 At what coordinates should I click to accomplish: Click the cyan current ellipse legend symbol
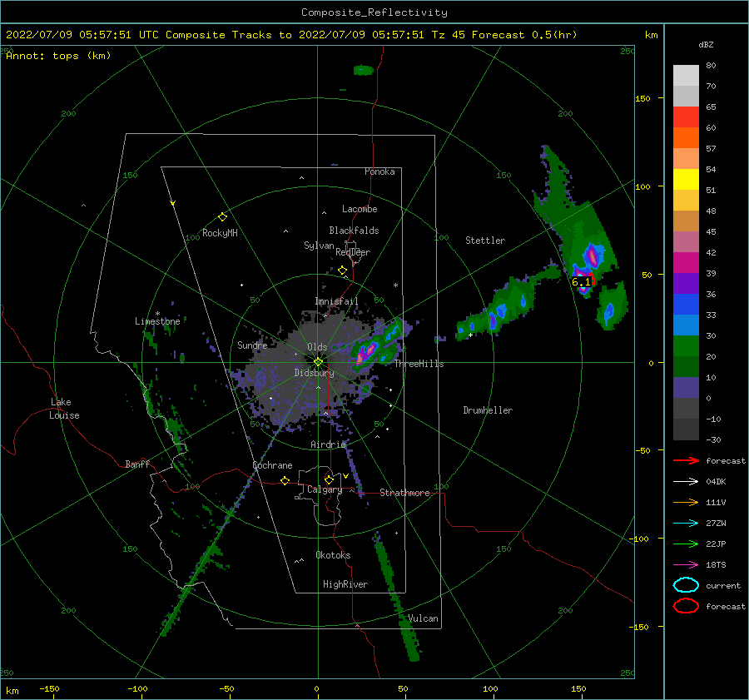coord(686,585)
